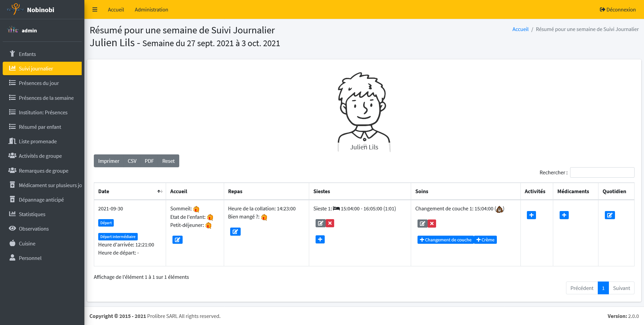Click the Liste promenade door icon
Viewport: 644px width, 325px height.
point(12,141)
